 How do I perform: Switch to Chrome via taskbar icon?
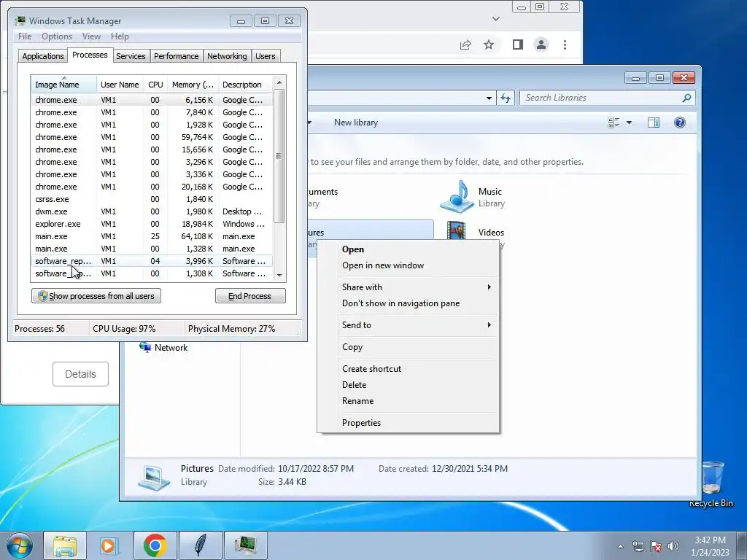point(155,545)
